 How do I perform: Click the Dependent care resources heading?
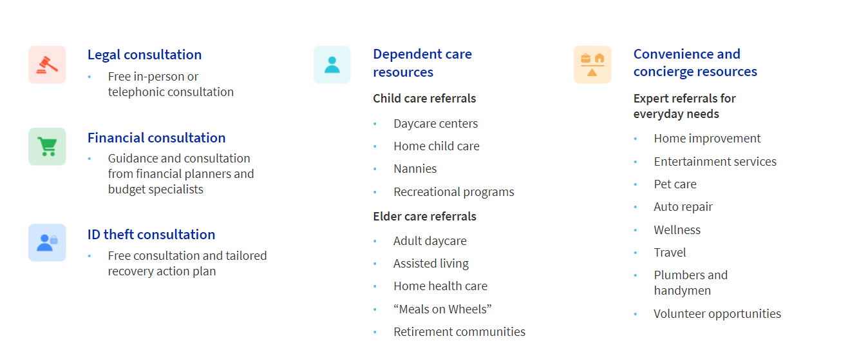tap(422, 63)
